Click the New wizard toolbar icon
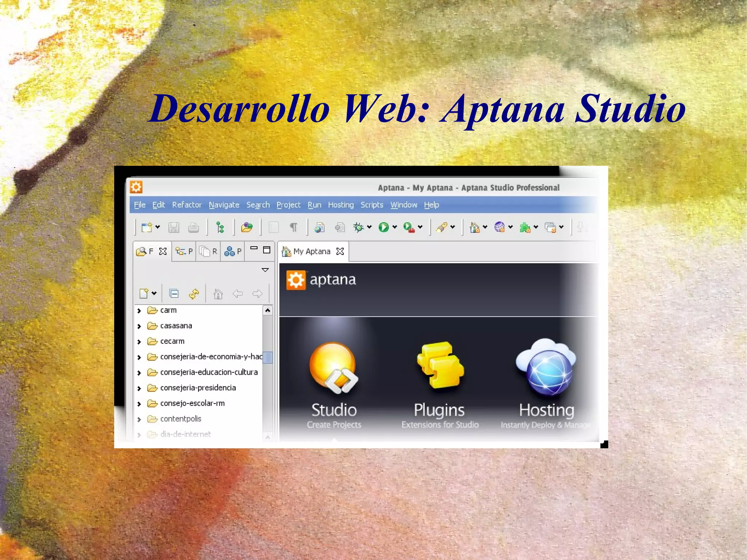Screen dimensions: 747x560 [x=147, y=227]
